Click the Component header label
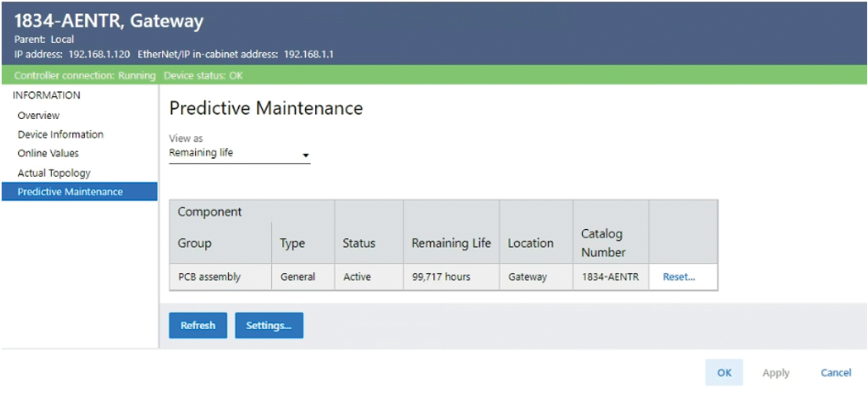Viewport: 868px width, 401px height. click(x=210, y=212)
